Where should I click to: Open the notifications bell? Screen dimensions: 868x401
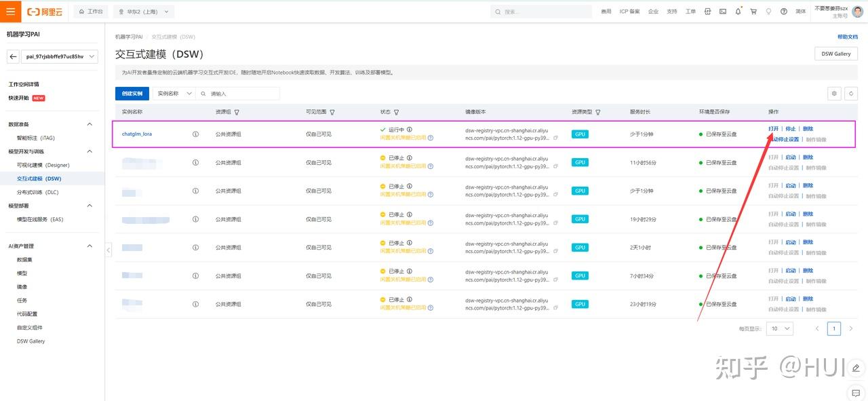(x=738, y=12)
